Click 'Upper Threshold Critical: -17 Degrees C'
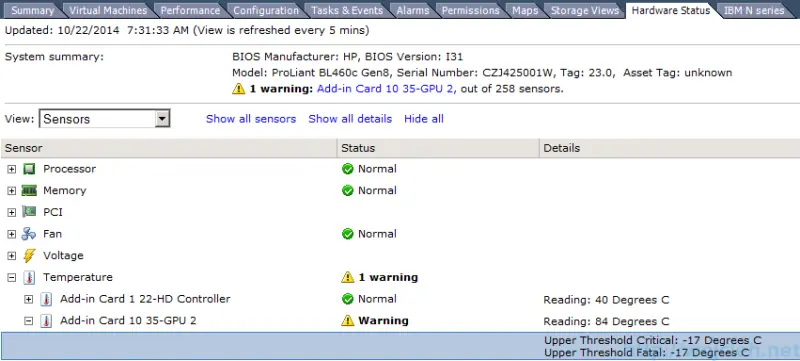The width and height of the screenshot is (800, 361). pyautogui.click(x=653, y=341)
